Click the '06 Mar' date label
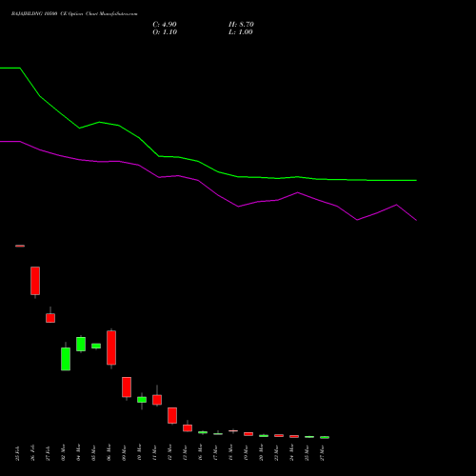The height and width of the screenshot is (476, 476). tap(109, 452)
